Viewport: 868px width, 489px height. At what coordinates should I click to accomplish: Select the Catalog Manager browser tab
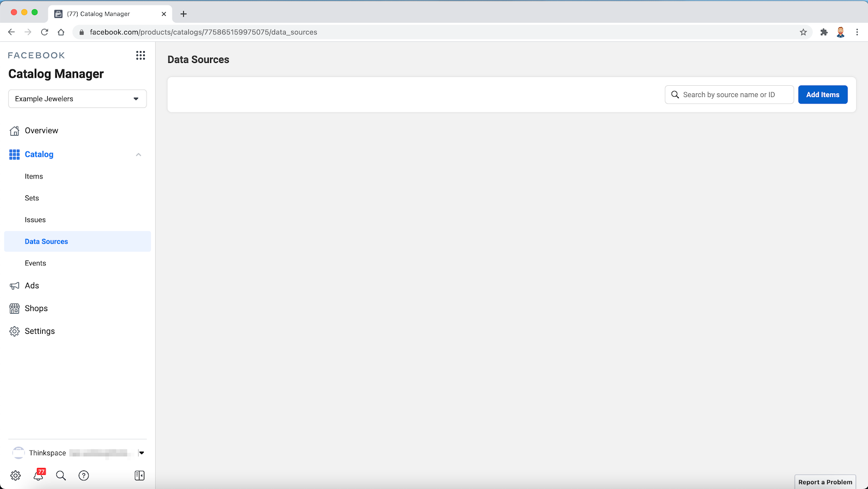(x=110, y=14)
